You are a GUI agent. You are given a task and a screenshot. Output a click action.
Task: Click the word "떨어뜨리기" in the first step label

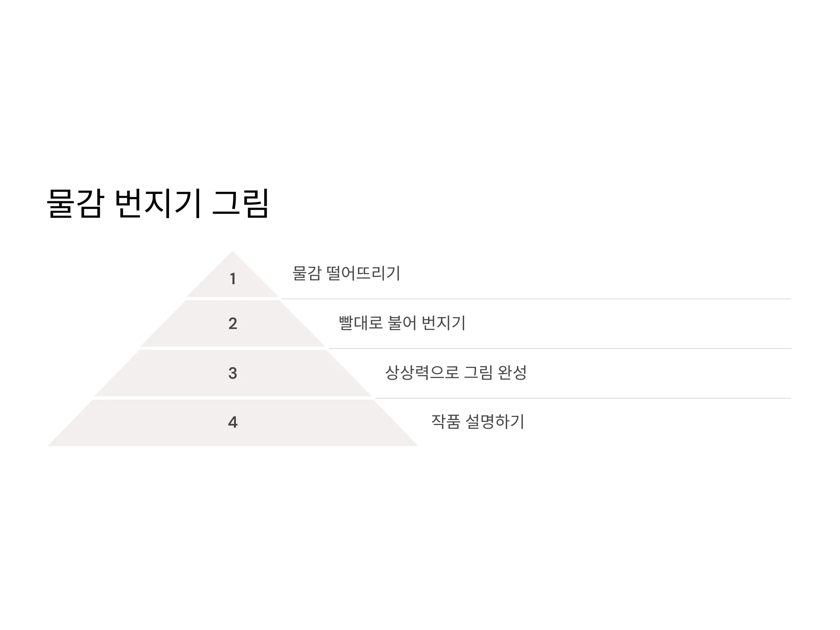(363, 273)
